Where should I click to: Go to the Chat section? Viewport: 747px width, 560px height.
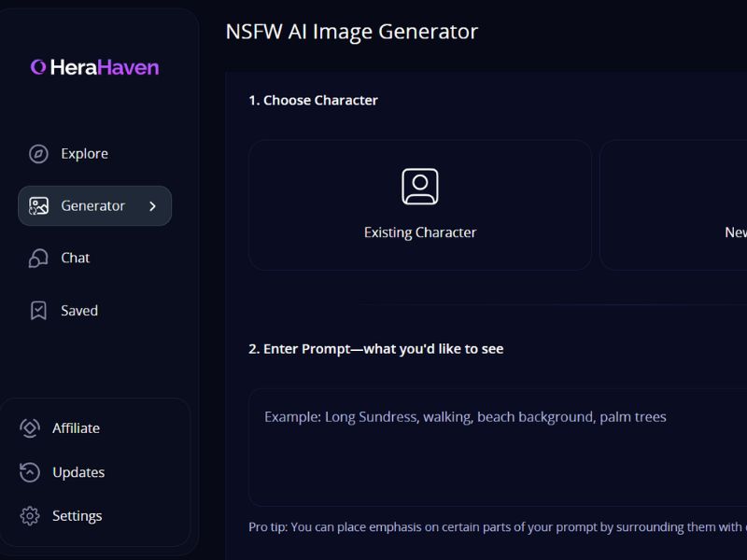[x=76, y=258]
